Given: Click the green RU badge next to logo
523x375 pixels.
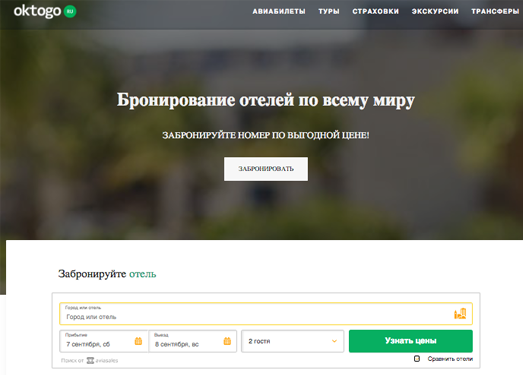Looking at the screenshot, I should click(70, 11).
